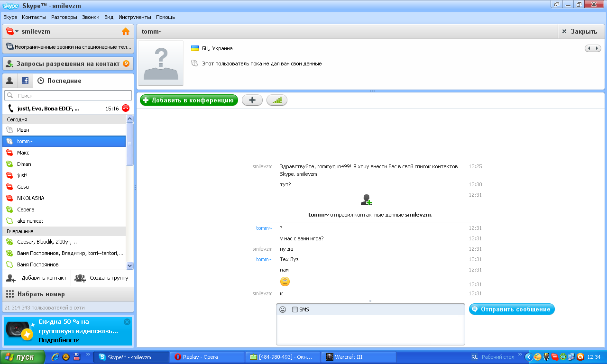The height and width of the screenshot is (364, 607).
Task: Show next profile panel with right arrow
Action: pyautogui.click(x=597, y=48)
